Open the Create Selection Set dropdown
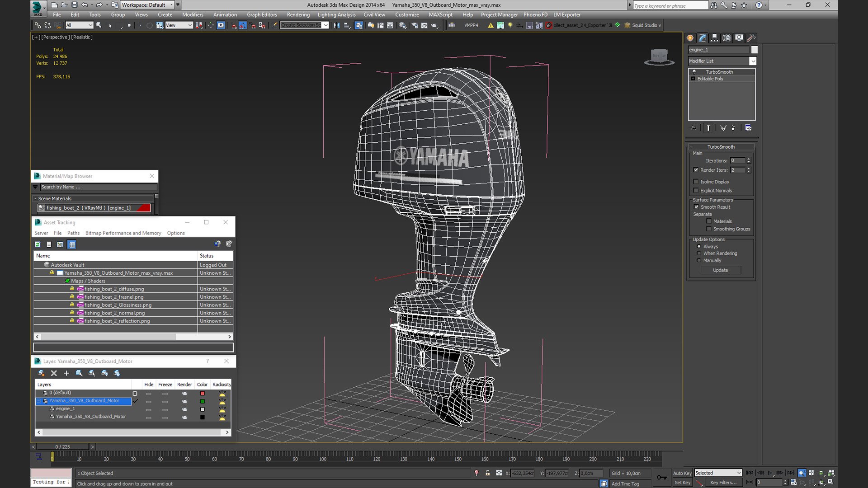Screen dimensions: 868x488 point(304,25)
